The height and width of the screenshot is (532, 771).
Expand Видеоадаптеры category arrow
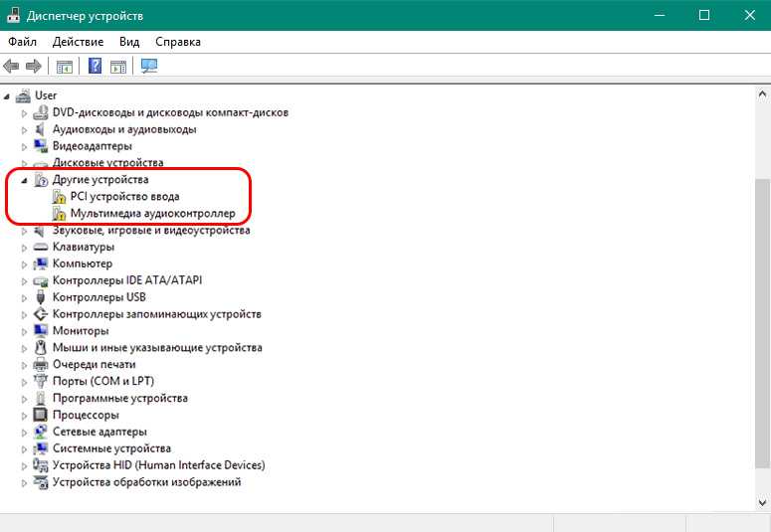(24, 147)
